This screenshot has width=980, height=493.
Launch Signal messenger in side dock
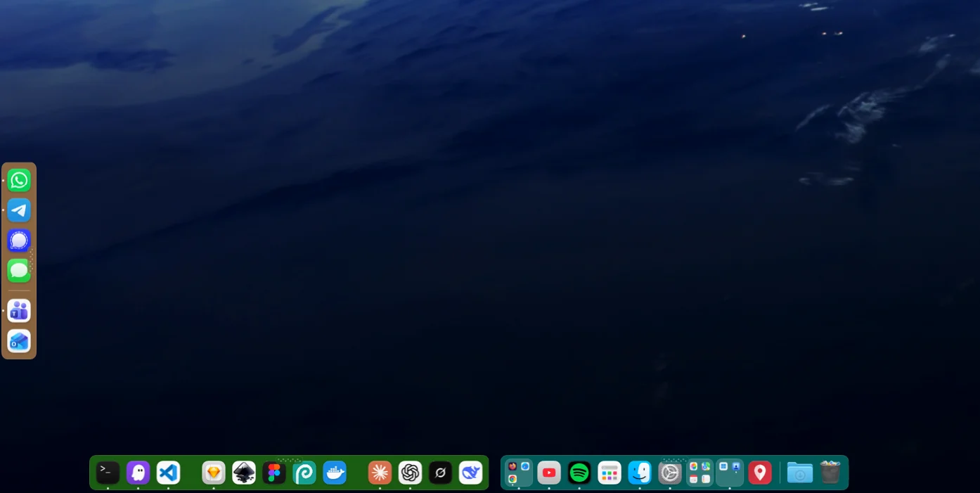point(19,241)
